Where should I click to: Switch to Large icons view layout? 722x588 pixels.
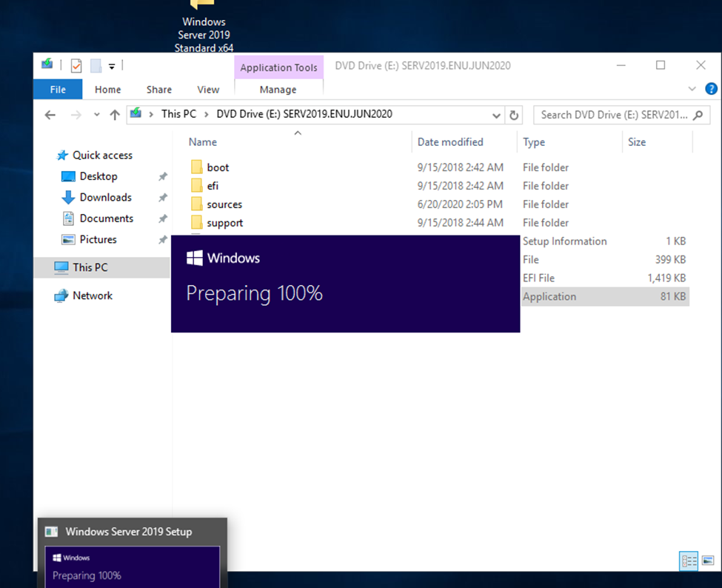[706, 561]
